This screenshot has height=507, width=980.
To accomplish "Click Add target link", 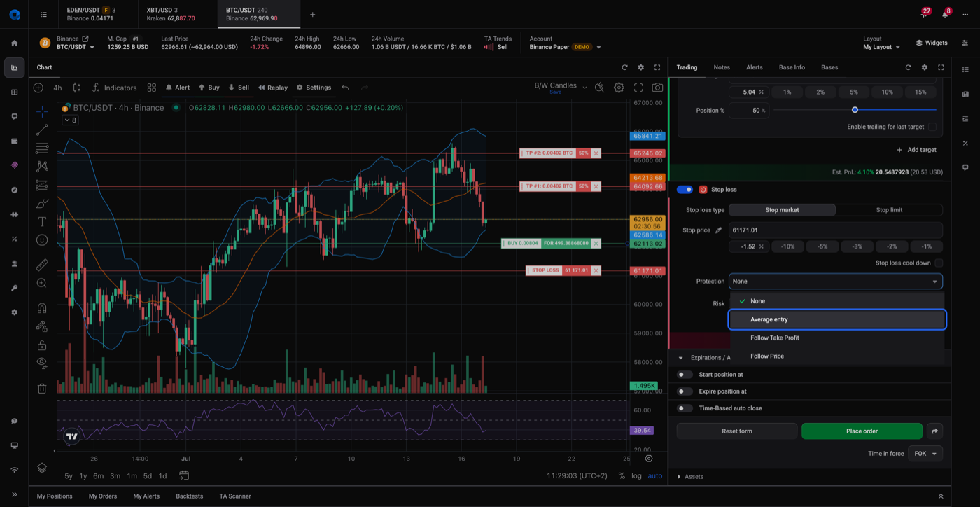I will (x=916, y=150).
